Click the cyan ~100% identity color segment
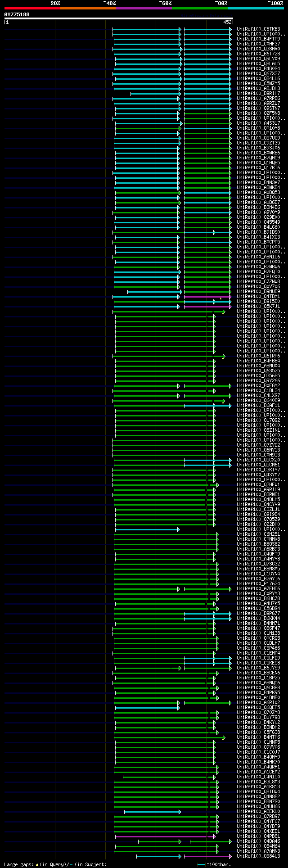288x868 pixels. [x=256, y=8]
